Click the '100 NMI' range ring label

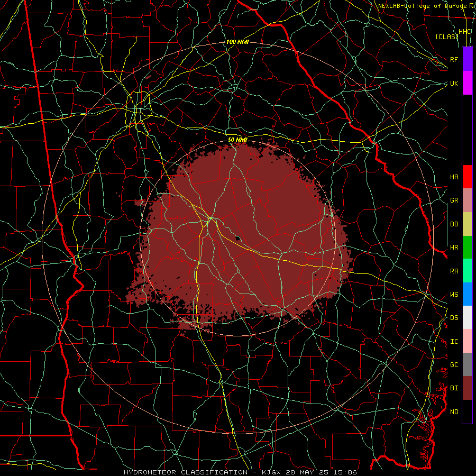pyautogui.click(x=237, y=42)
